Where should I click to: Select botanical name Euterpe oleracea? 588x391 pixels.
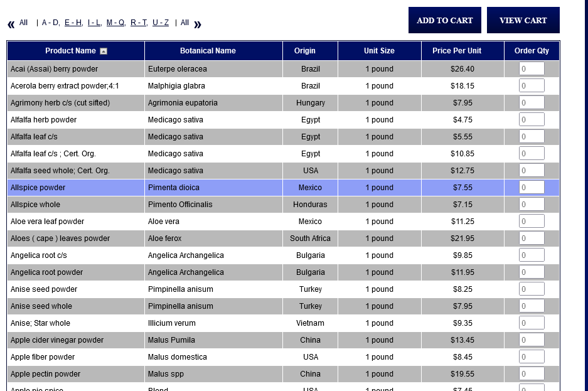[x=178, y=69]
